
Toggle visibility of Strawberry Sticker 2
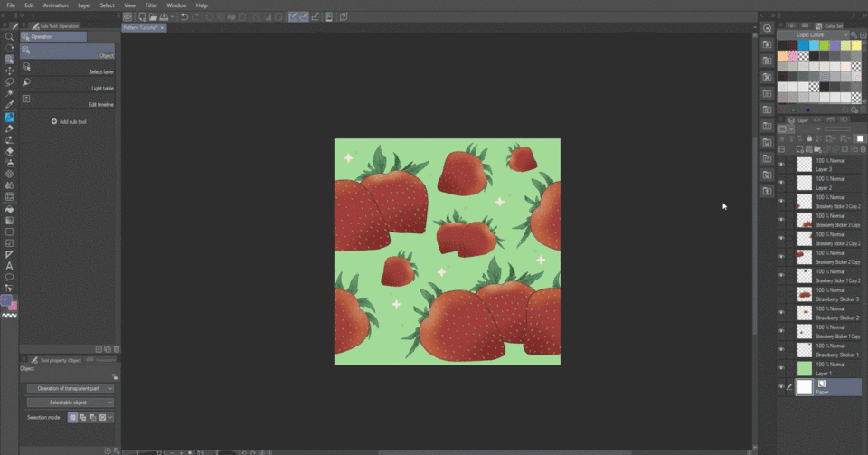(x=781, y=313)
